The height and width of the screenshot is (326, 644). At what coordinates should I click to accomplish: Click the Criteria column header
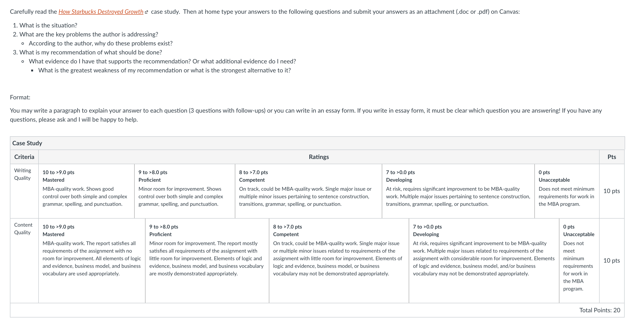pos(24,157)
